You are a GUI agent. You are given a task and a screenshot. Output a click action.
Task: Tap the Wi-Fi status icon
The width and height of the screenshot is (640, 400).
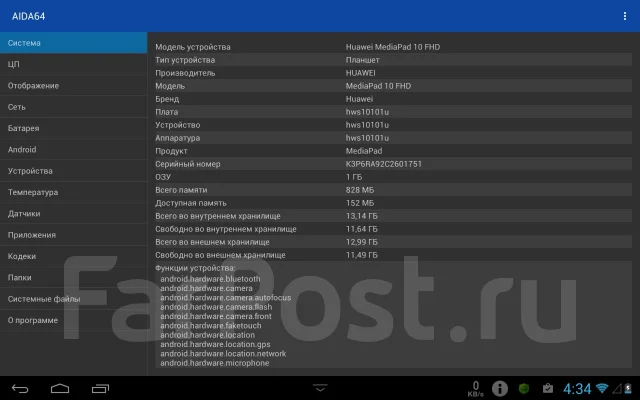click(x=602, y=388)
